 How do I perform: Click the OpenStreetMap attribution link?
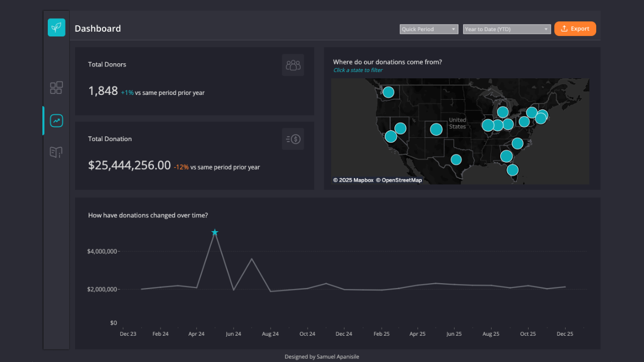(400, 180)
